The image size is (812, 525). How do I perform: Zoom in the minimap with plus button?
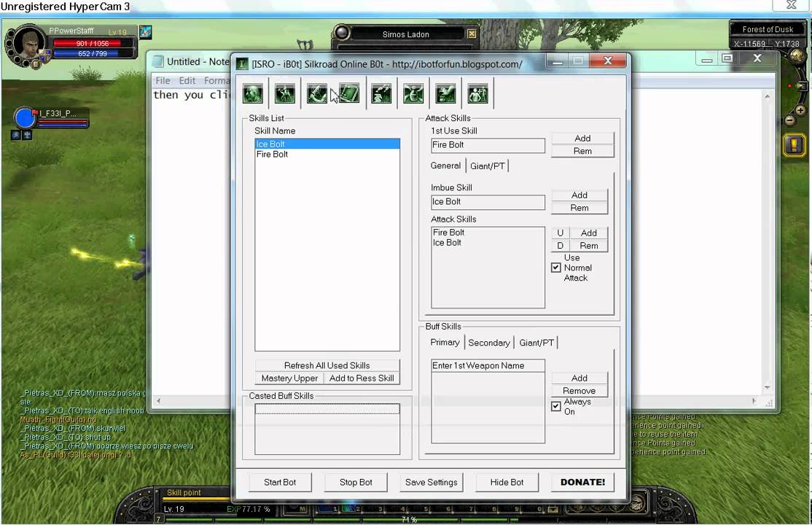pyautogui.click(x=800, y=110)
